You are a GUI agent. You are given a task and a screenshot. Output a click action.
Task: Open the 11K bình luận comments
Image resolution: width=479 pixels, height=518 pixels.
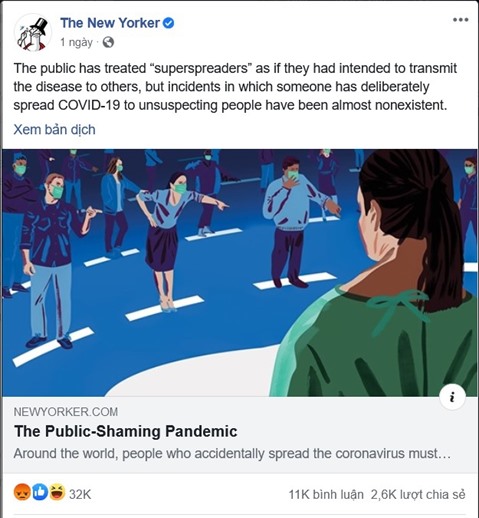pos(326,494)
